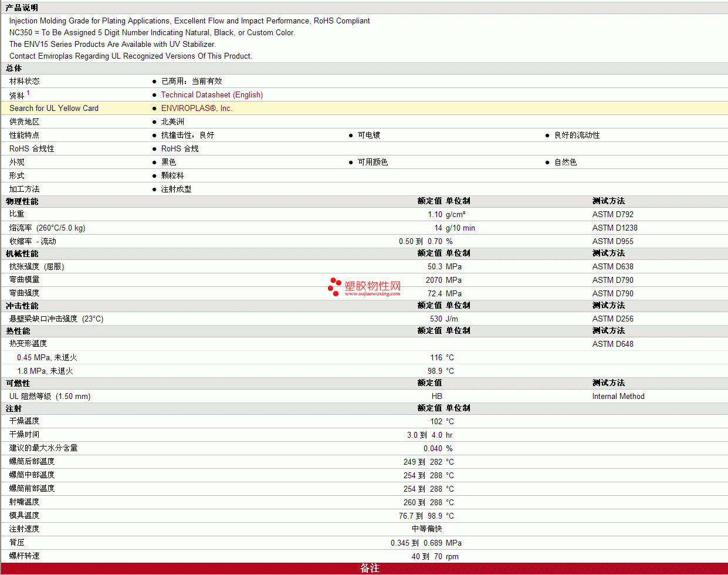The image size is (728, 575).
Task: Click the footnote superscript 1 beside 资料
Action: (28, 93)
